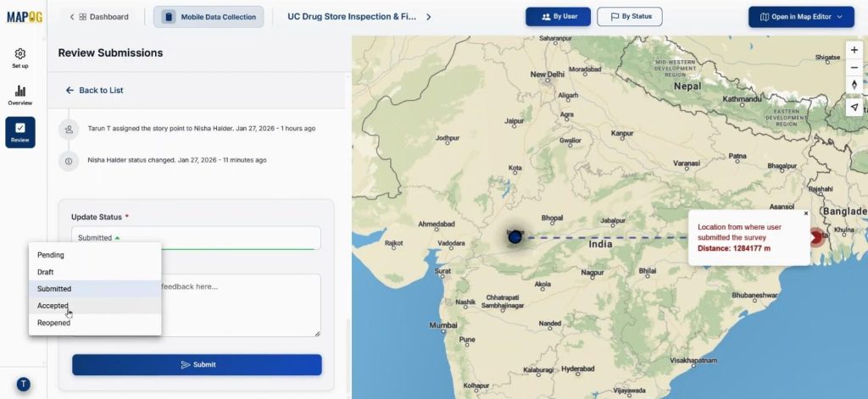Click the MAPOG logo
This screenshot has width=868, height=399.
(x=25, y=17)
